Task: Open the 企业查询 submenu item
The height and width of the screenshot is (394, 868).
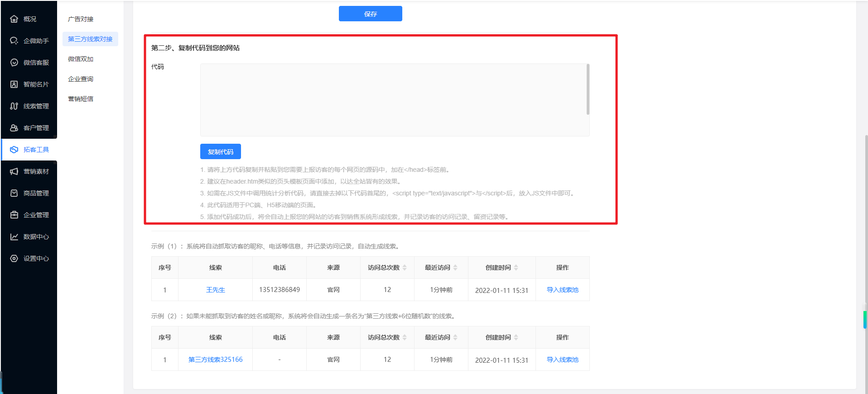Action: (x=81, y=79)
